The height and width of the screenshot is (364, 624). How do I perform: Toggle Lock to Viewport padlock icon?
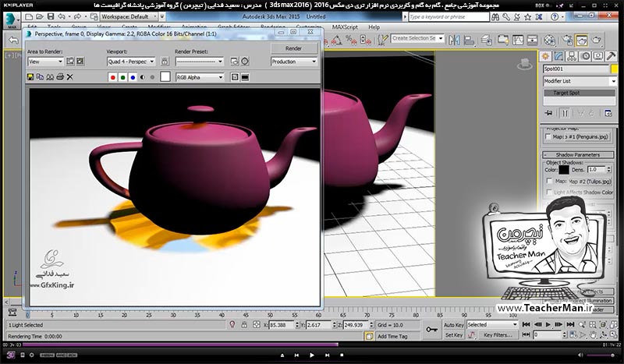tap(165, 62)
